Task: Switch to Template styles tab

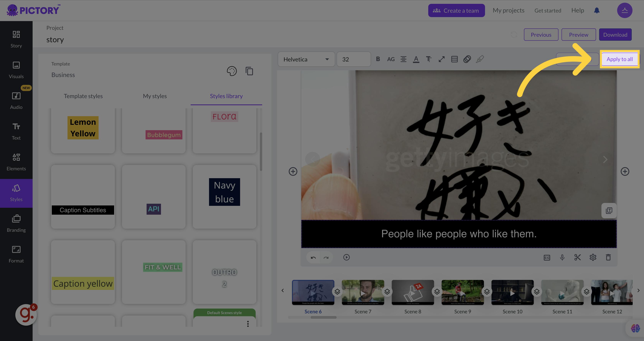Action: pos(83,96)
